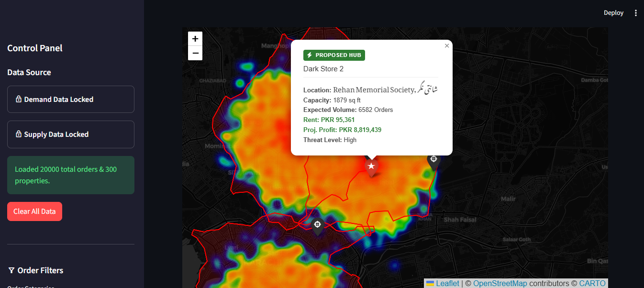This screenshot has width=644, height=288.
Task: Click the Shah Faisal map label
Action: [x=460, y=220]
